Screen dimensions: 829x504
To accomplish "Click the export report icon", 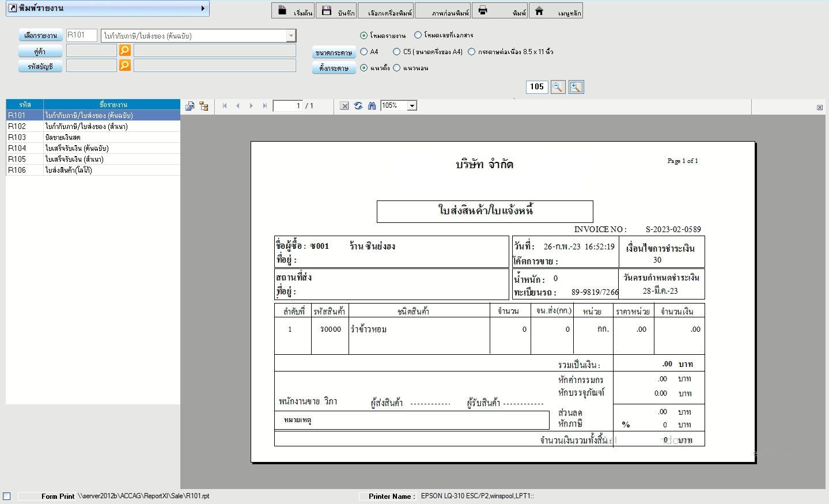I will click(190, 106).
